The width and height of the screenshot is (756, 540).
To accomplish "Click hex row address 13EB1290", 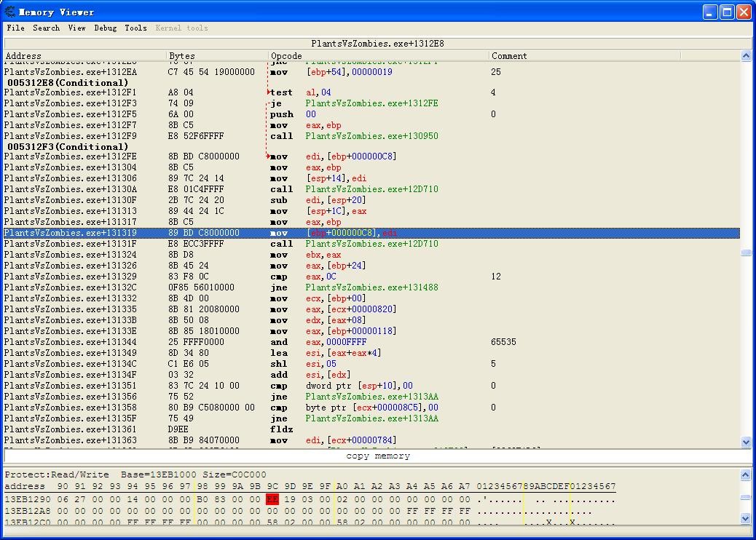I will click(26, 499).
